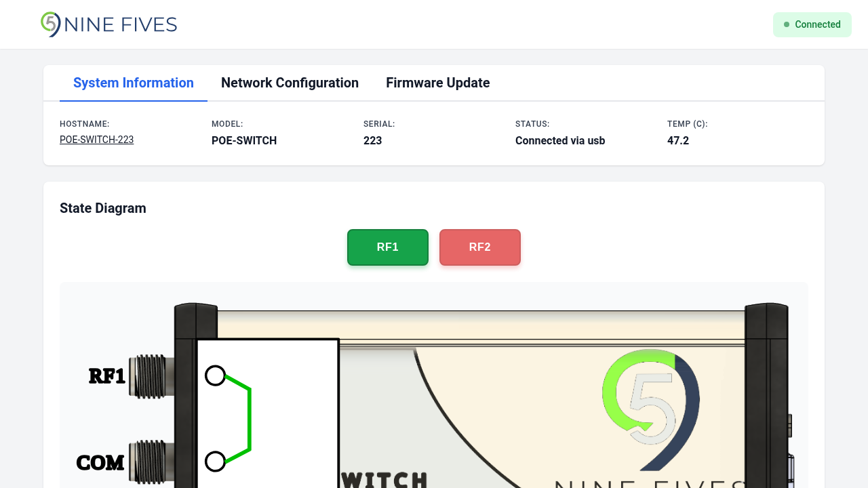Click the temperature reading 47.2
The height and width of the screenshot is (488, 868).
(678, 141)
